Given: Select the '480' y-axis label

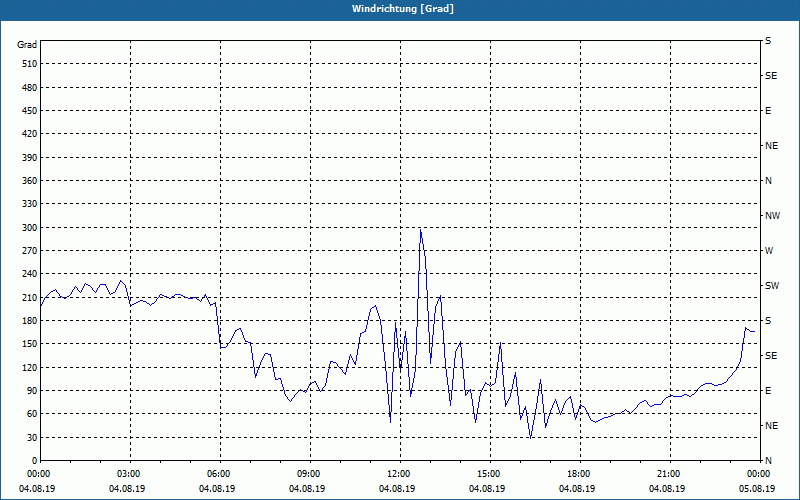Looking at the screenshot, I should (30, 88).
